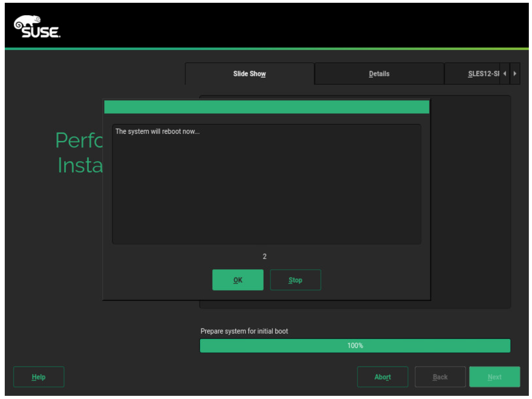Screen dimensions: 532x399
Task: Stop the reboot countdown
Action: (295, 280)
